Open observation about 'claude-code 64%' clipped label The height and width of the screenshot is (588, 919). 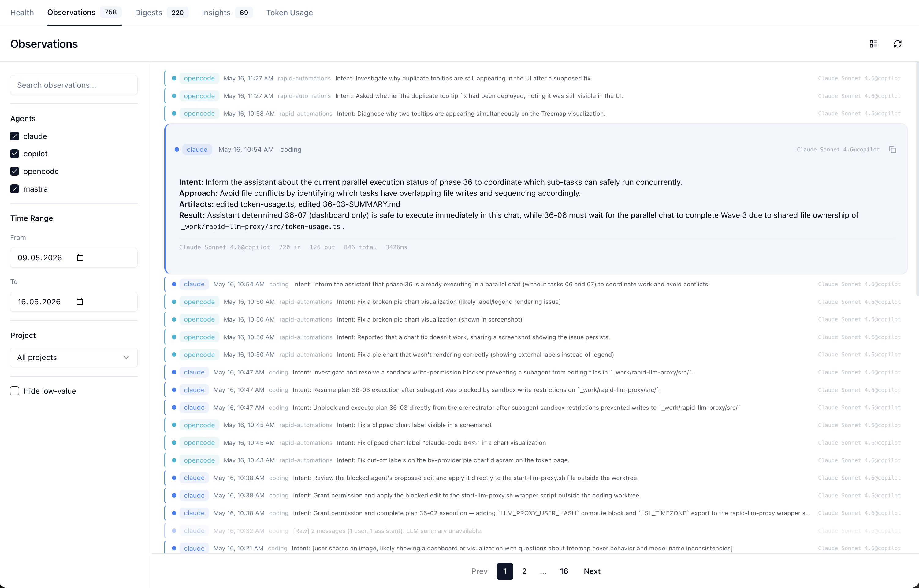click(536, 442)
